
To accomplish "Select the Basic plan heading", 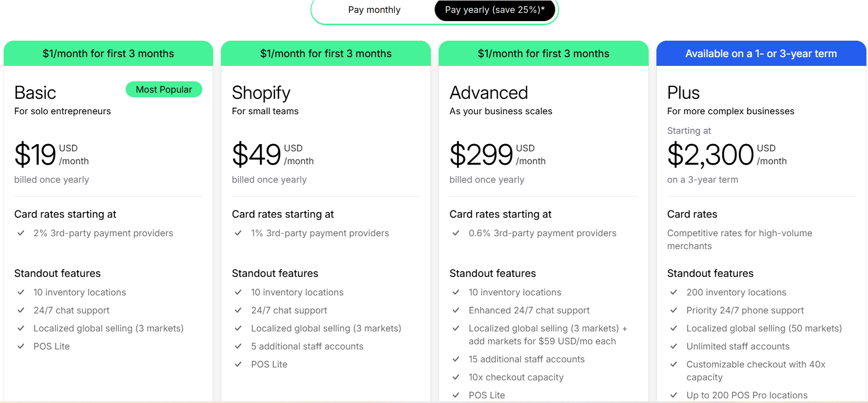I will [35, 93].
